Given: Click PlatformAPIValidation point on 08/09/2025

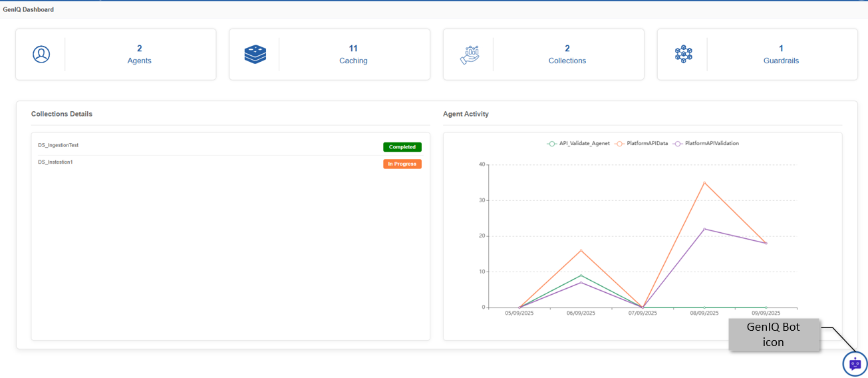Looking at the screenshot, I should [704, 229].
